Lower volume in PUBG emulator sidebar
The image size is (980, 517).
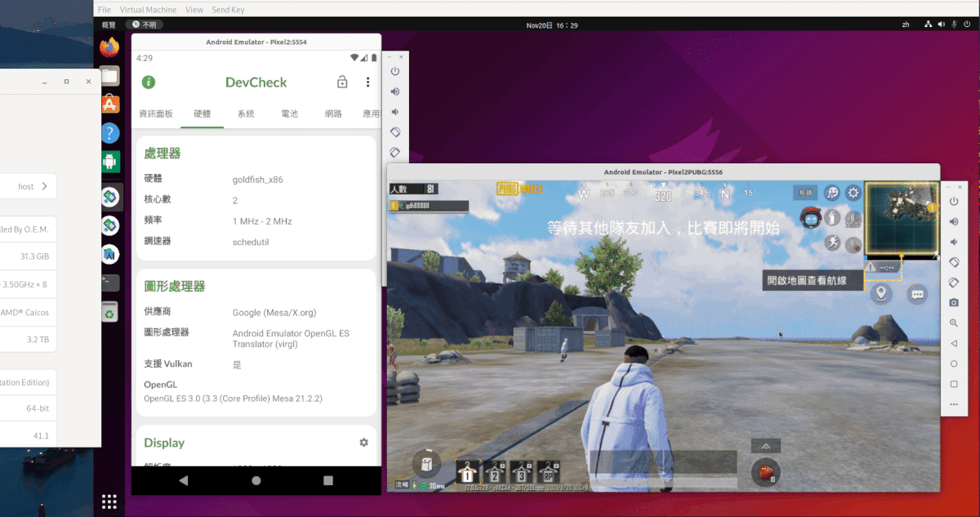point(954,242)
